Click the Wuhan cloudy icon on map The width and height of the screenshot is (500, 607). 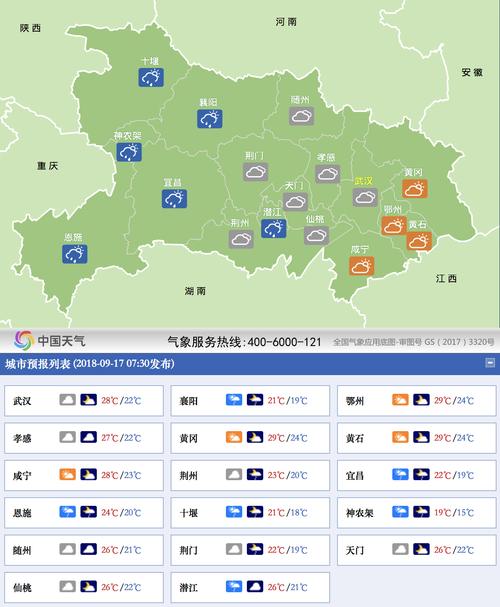click(365, 197)
